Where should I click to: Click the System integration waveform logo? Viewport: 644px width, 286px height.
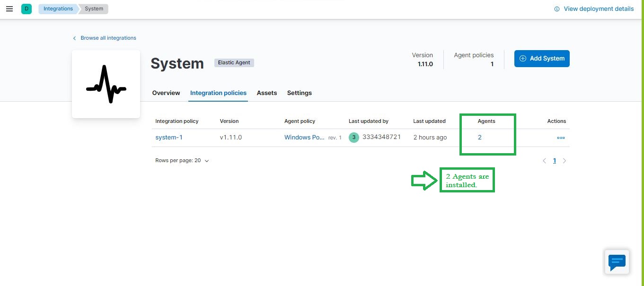click(106, 84)
